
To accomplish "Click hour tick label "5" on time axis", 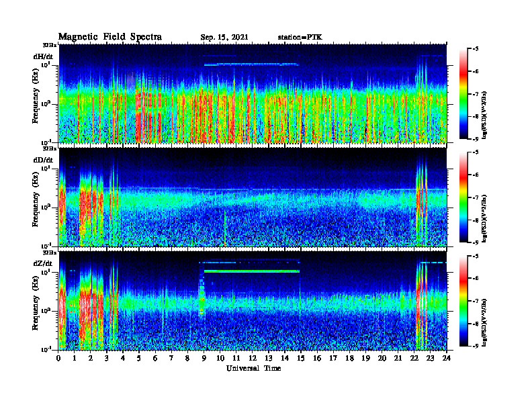I will coord(139,359).
